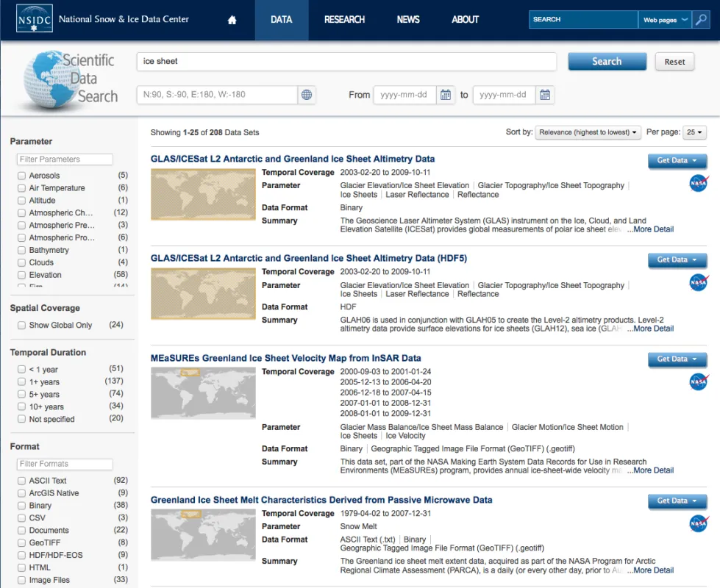Open the globe spatial coverage selector
This screenshot has height=588, width=720.
[307, 95]
